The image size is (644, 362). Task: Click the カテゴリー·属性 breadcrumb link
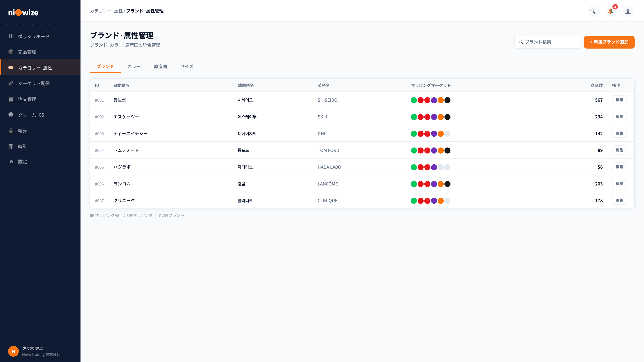click(x=106, y=11)
